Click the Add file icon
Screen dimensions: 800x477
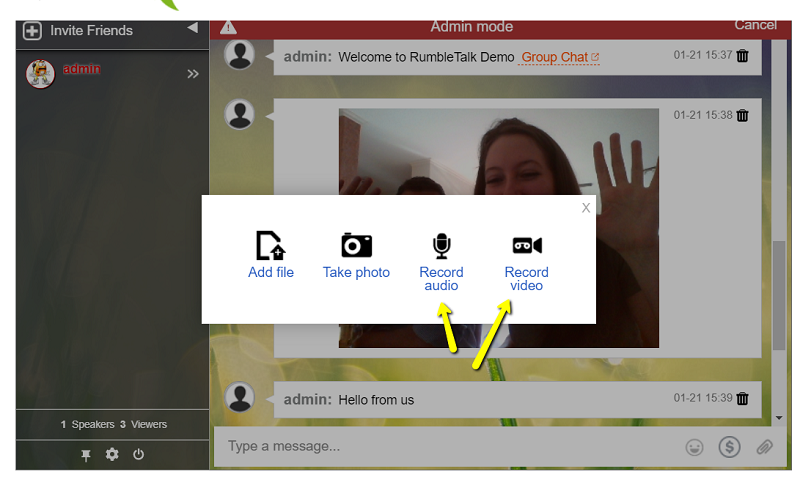click(270, 245)
